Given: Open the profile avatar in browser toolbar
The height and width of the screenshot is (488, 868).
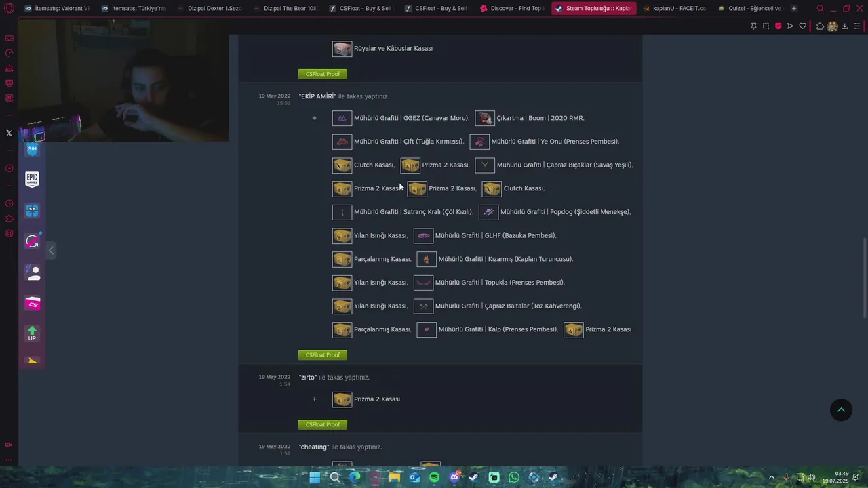Looking at the screenshot, I should coord(832,26).
